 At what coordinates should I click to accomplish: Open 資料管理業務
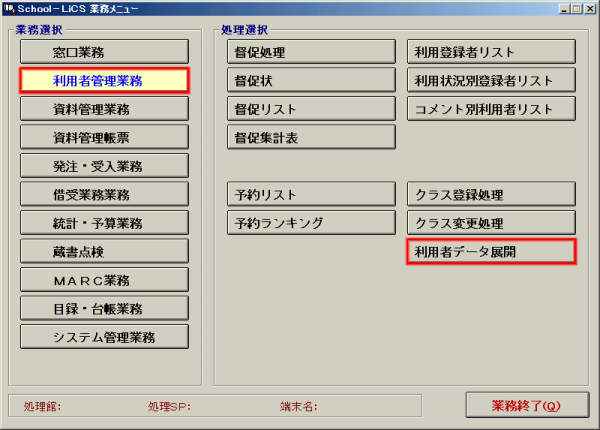coord(104,109)
